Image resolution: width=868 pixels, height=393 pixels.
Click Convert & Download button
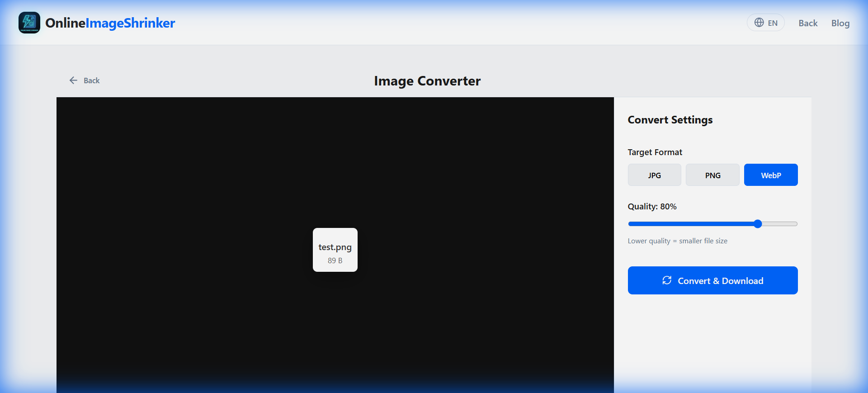712,280
